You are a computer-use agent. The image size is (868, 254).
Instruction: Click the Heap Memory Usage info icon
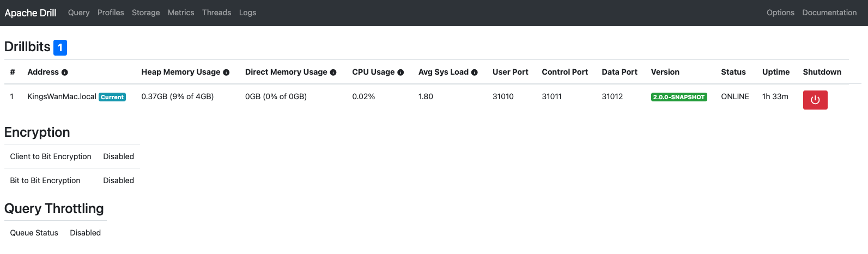tap(226, 72)
